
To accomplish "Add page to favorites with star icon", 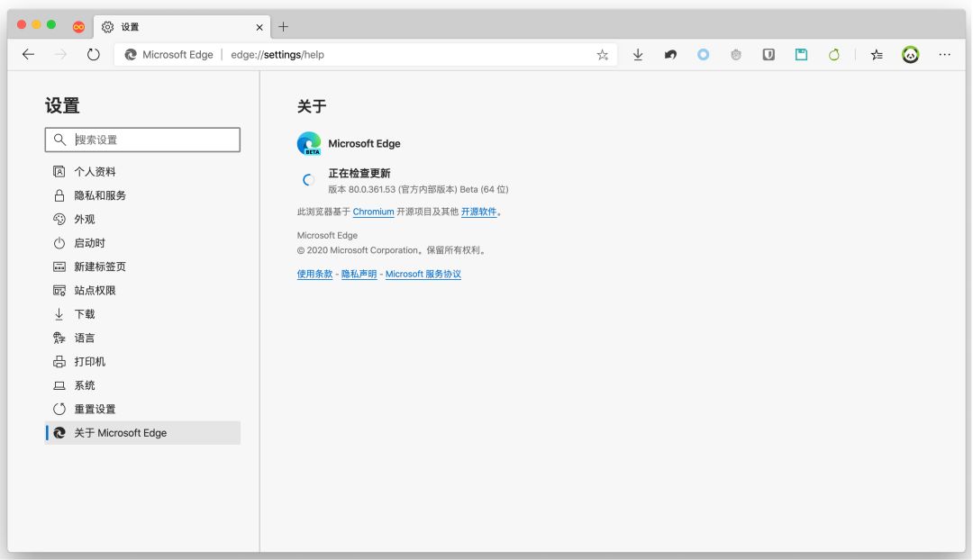I will coord(602,55).
